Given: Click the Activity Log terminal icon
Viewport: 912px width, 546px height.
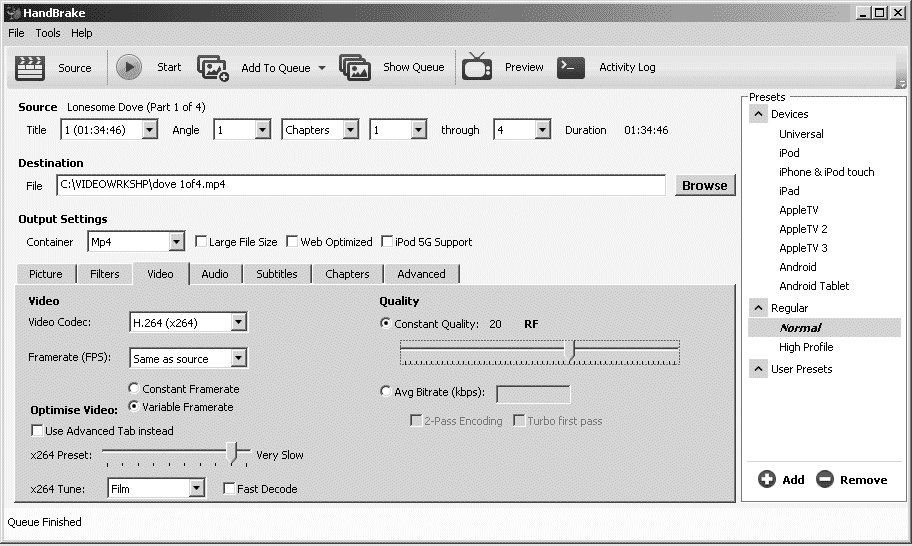Looking at the screenshot, I should click(x=571, y=67).
